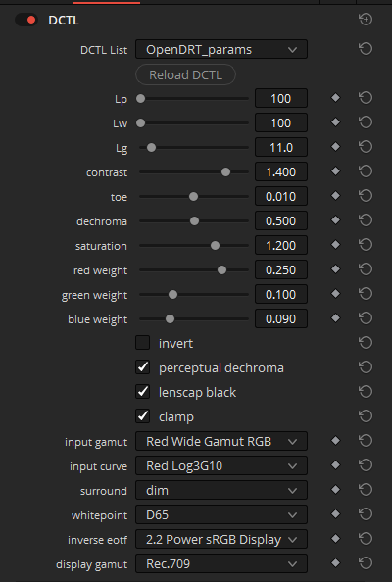Click keyframe diamond for input gamut

point(335,441)
